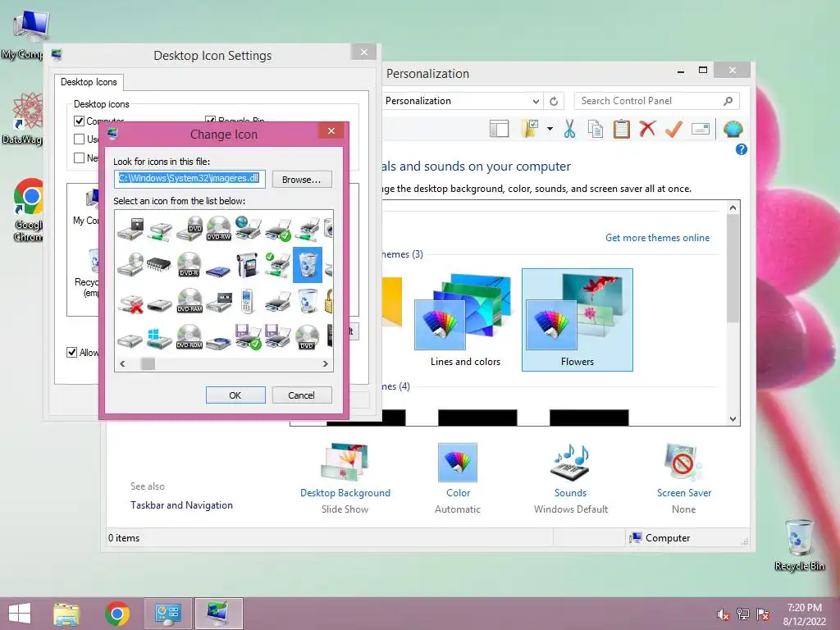Select the DVD-RW disc icon
This screenshot has height=630, width=840.
point(218,229)
